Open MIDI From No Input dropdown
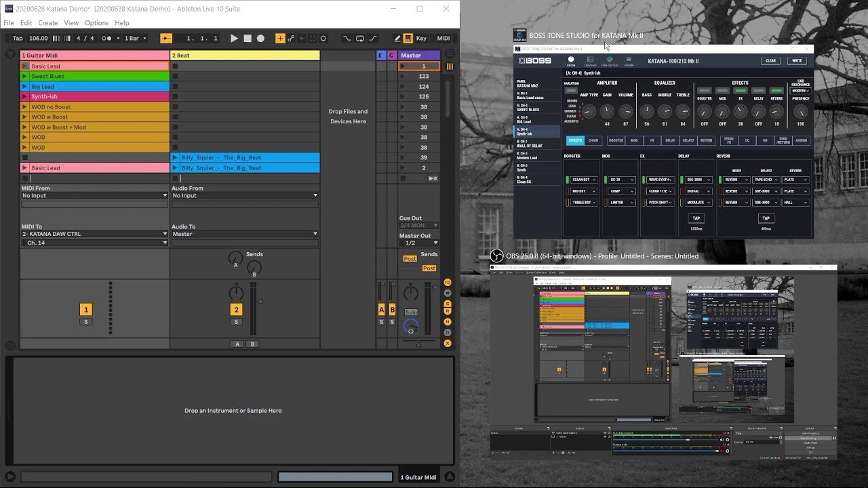This screenshot has height=488, width=868. [x=94, y=195]
